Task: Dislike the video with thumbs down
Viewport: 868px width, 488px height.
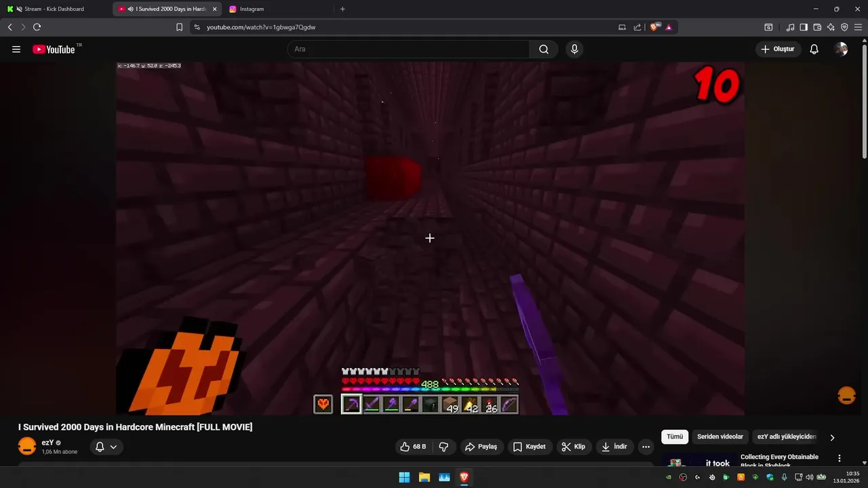Action: (x=444, y=447)
